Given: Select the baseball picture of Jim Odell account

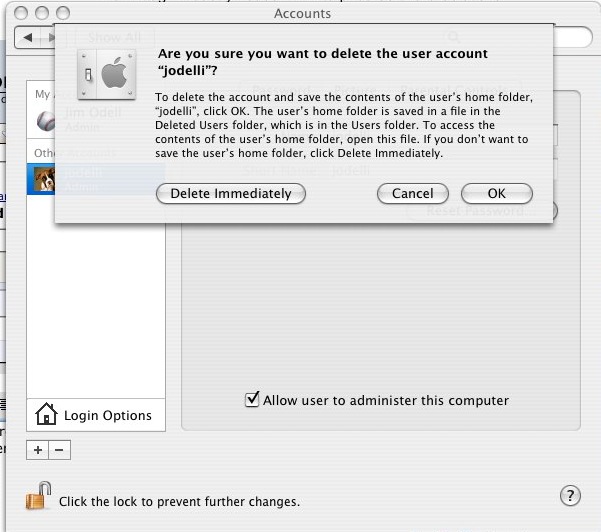Looking at the screenshot, I should [x=46, y=120].
